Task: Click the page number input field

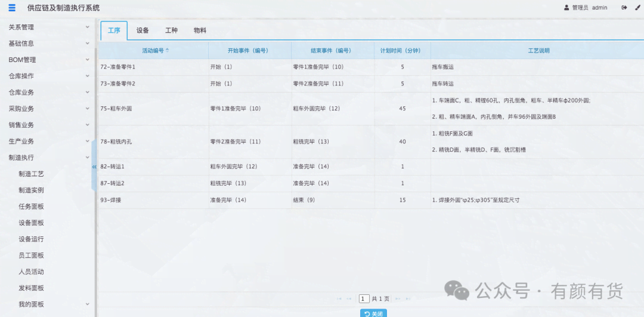Action: [364, 298]
